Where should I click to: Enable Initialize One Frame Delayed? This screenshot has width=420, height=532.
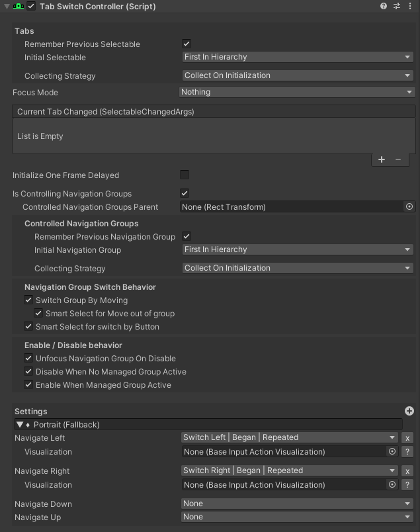coord(185,175)
